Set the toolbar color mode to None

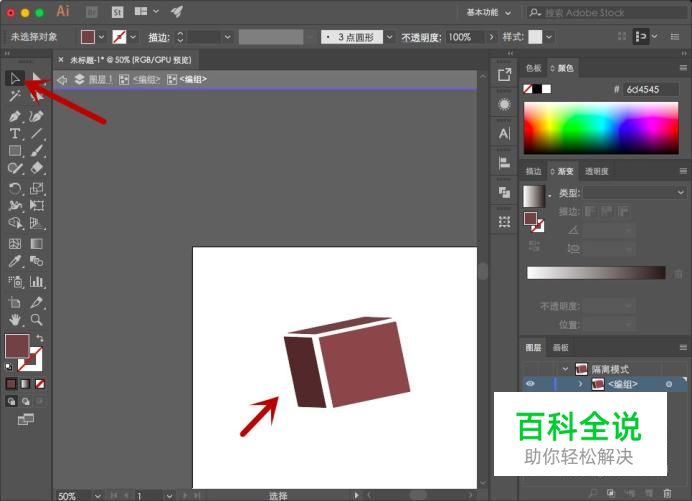(40, 383)
